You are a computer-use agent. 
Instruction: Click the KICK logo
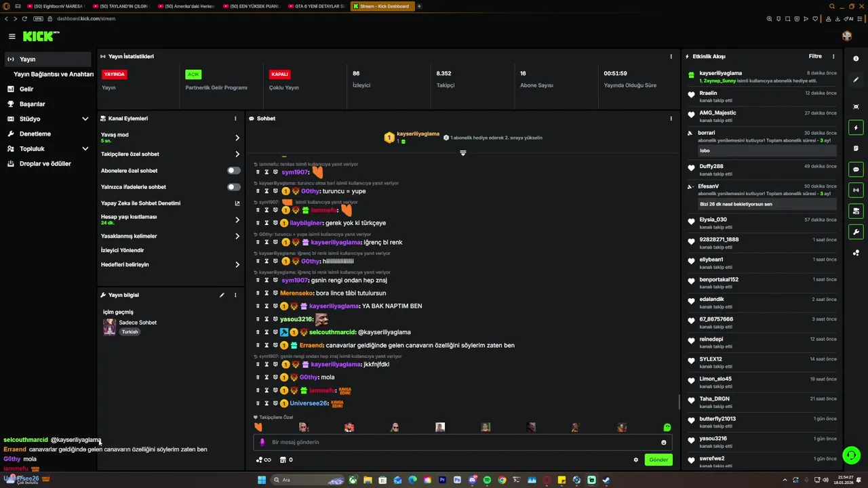(41, 37)
